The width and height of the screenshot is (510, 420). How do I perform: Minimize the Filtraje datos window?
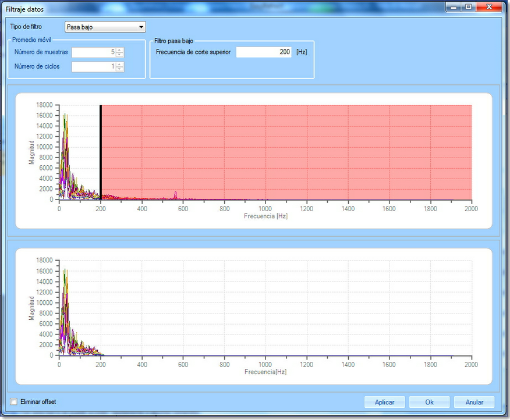tap(454, 7)
